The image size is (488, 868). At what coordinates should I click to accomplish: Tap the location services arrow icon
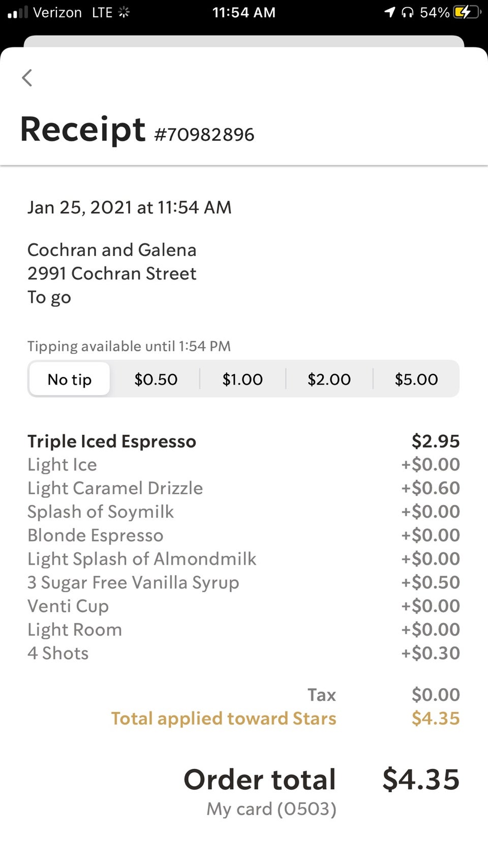click(389, 12)
